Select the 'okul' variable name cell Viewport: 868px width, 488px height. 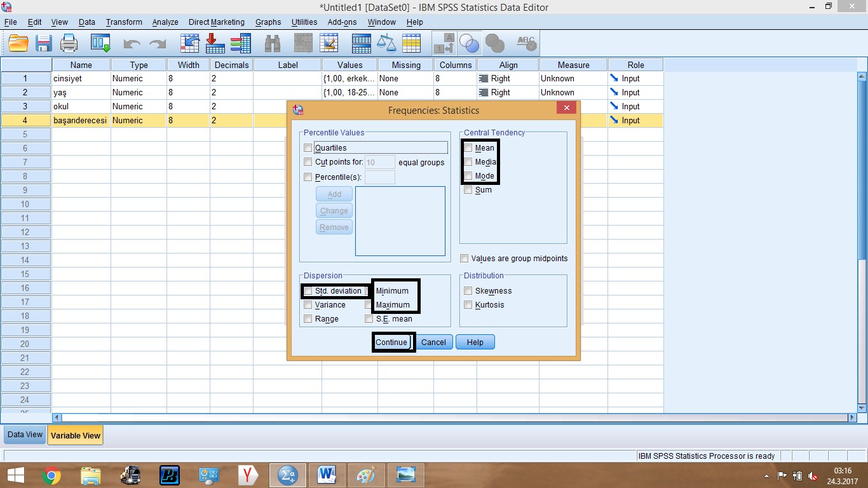(81, 107)
